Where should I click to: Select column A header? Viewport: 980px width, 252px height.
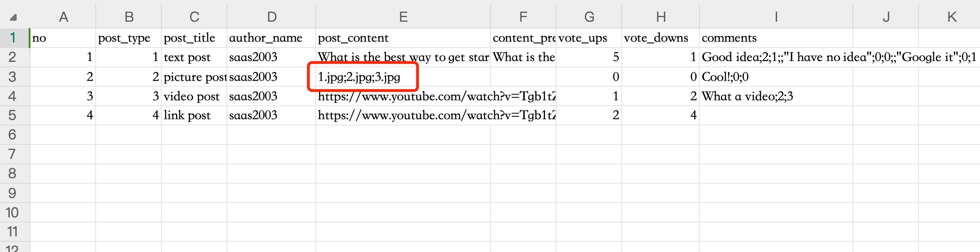pyautogui.click(x=63, y=17)
